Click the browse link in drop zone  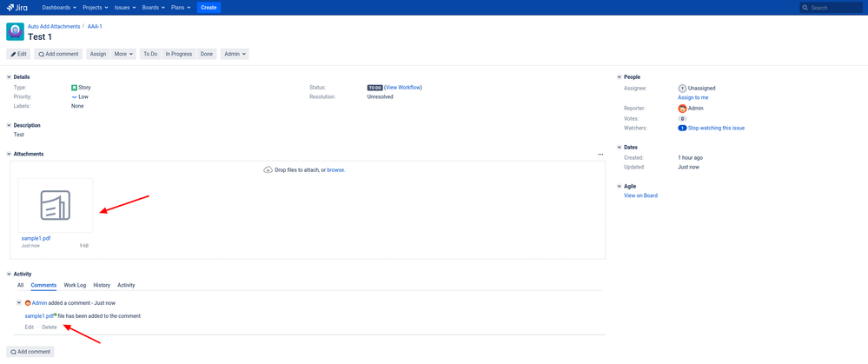[x=336, y=169]
